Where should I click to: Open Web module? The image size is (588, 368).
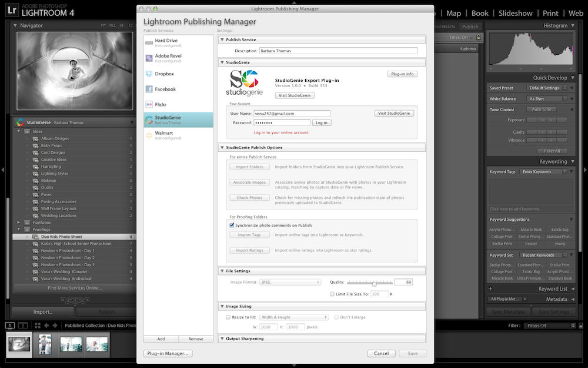[576, 13]
